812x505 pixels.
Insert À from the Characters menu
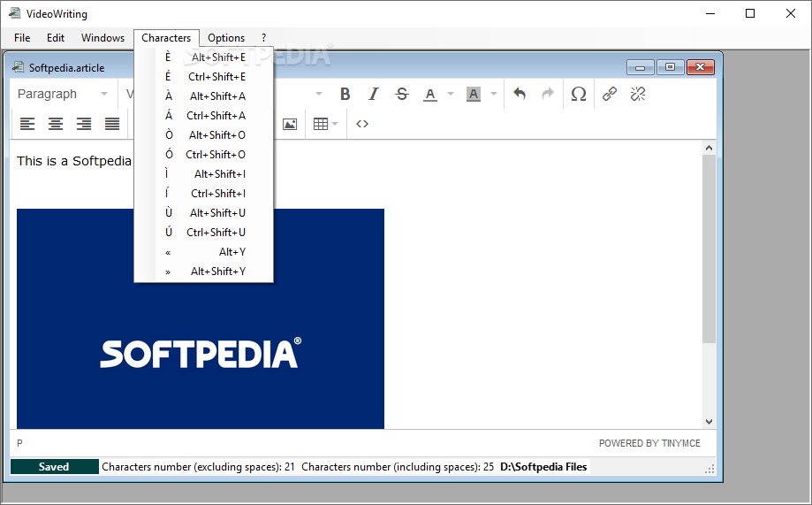[204, 96]
